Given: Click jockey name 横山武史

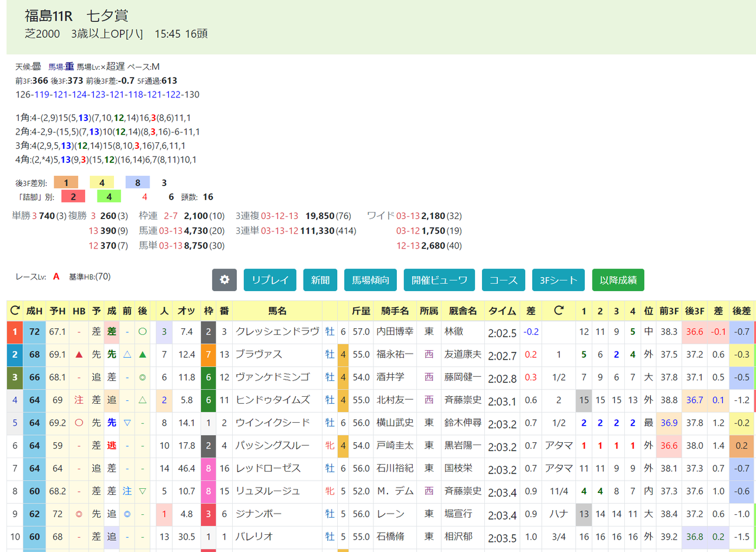Looking at the screenshot, I should pos(395,423).
